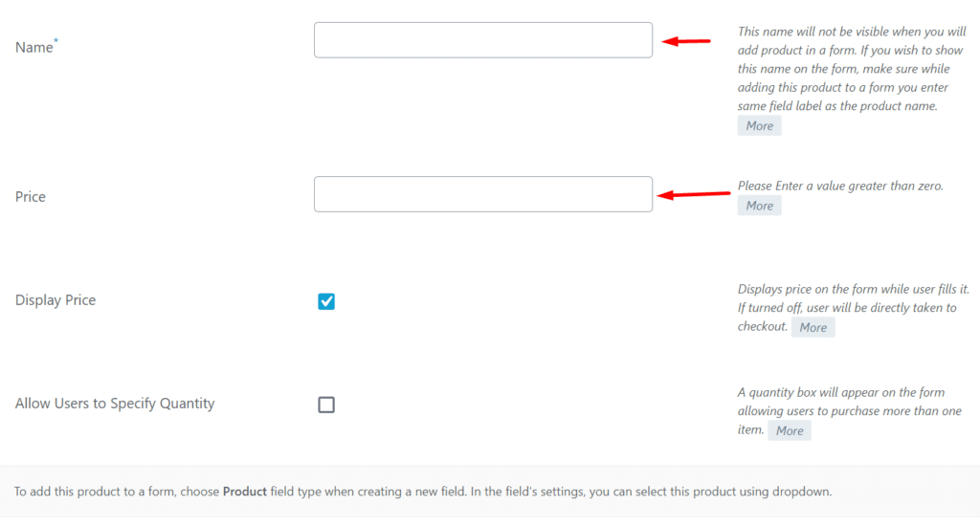
Task: Click the bold Product word in footer note
Action: [x=243, y=492]
